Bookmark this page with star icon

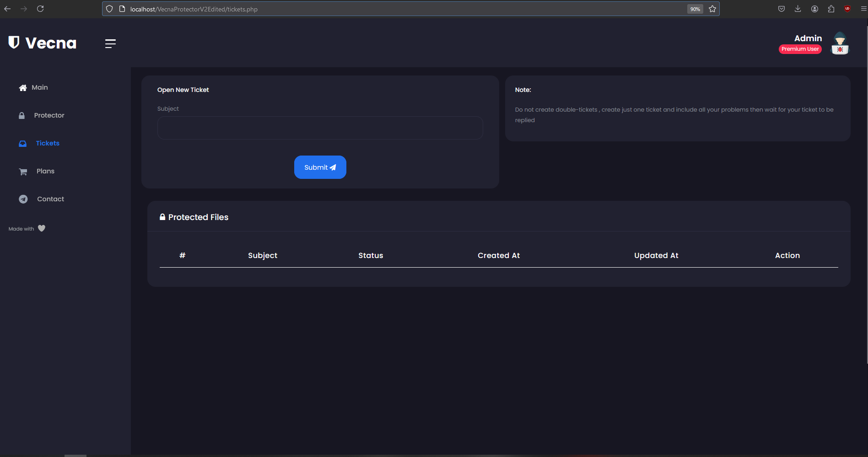(712, 9)
